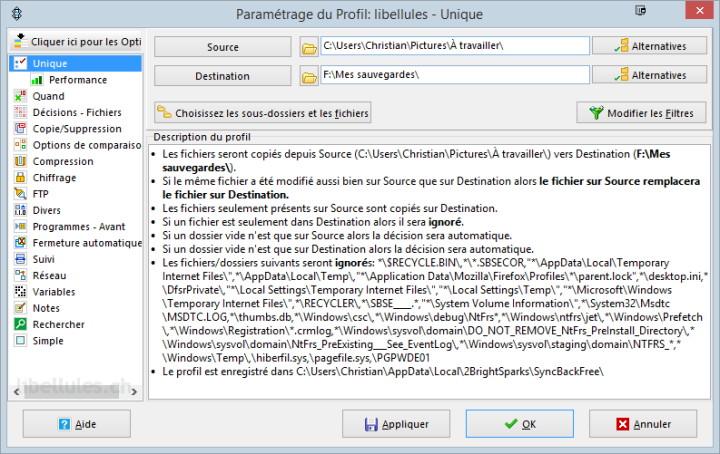Click the Suivi icon
This screenshot has height=454, width=720.
pyautogui.click(x=21, y=259)
